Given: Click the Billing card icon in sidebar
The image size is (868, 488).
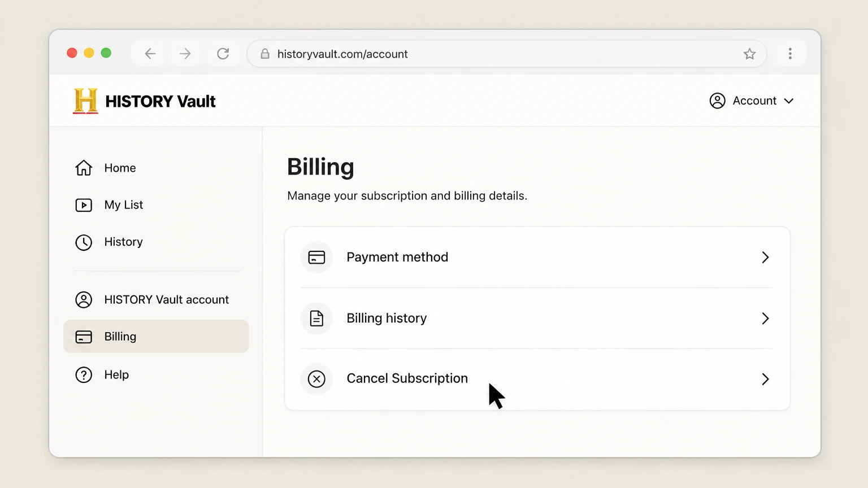Looking at the screenshot, I should pyautogui.click(x=84, y=337).
